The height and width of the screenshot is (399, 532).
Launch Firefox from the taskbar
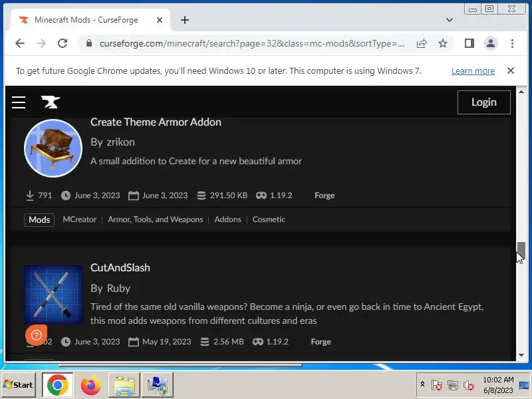pos(90,385)
